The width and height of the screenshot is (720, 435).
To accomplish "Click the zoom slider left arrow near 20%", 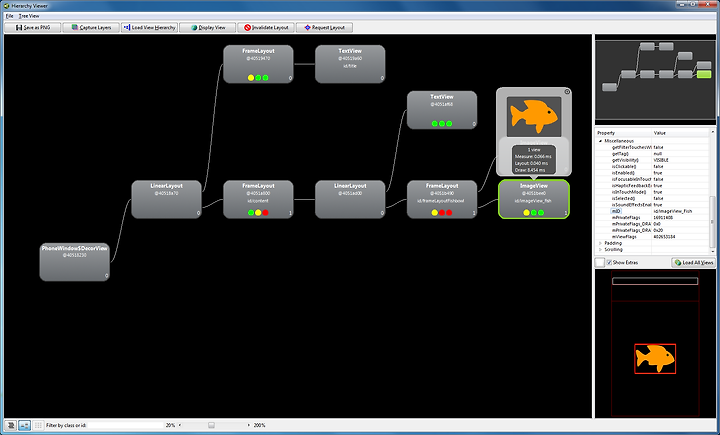I will (180, 425).
